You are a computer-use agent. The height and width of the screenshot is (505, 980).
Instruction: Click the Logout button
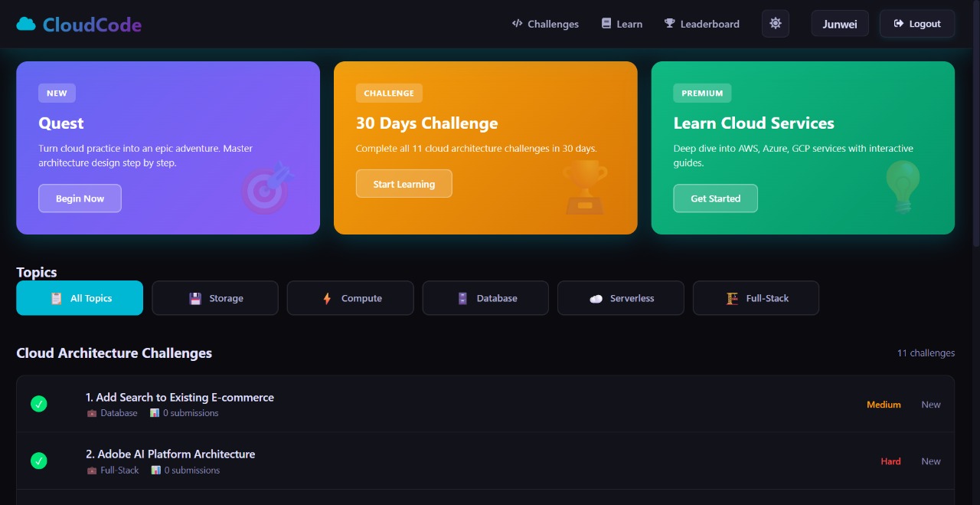click(917, 24)
